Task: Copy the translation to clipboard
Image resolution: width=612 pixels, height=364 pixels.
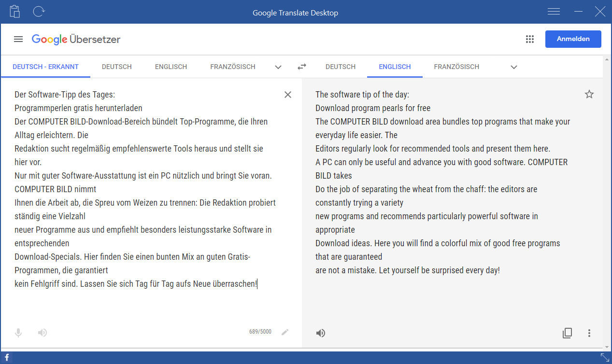Action: (567, 333)
